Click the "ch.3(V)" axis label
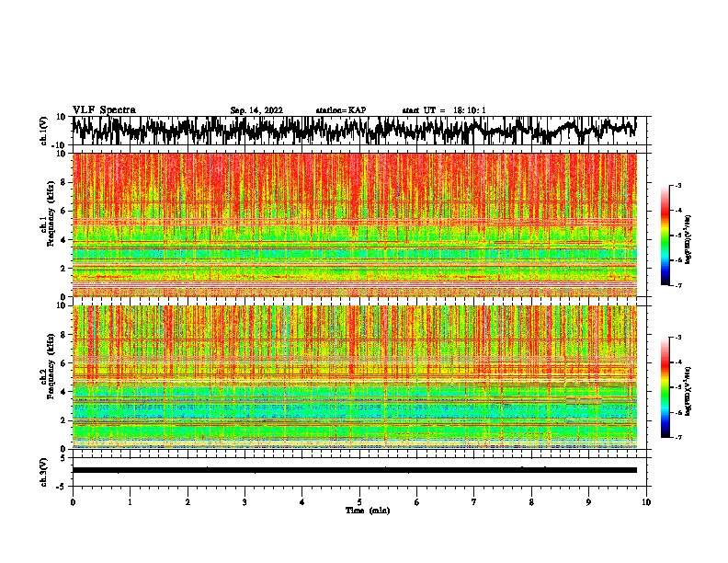This screenshot has width=728, height=563. (x=44, y=472)
